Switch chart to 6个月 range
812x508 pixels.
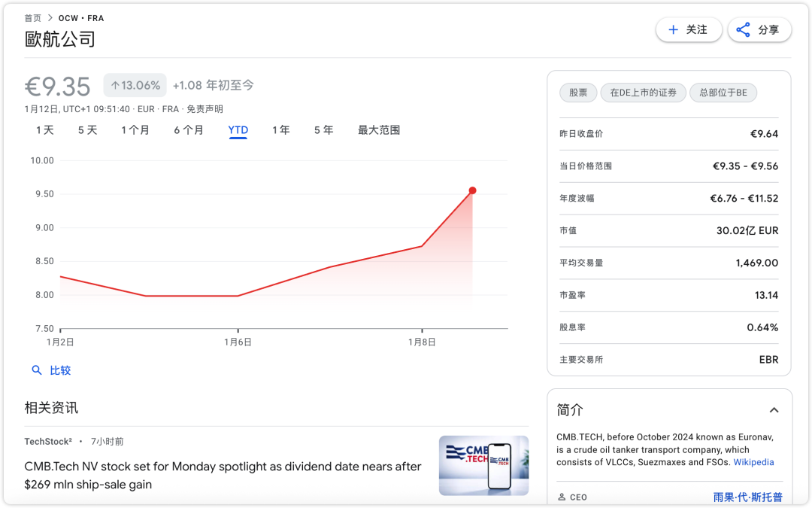click(189, 130)
